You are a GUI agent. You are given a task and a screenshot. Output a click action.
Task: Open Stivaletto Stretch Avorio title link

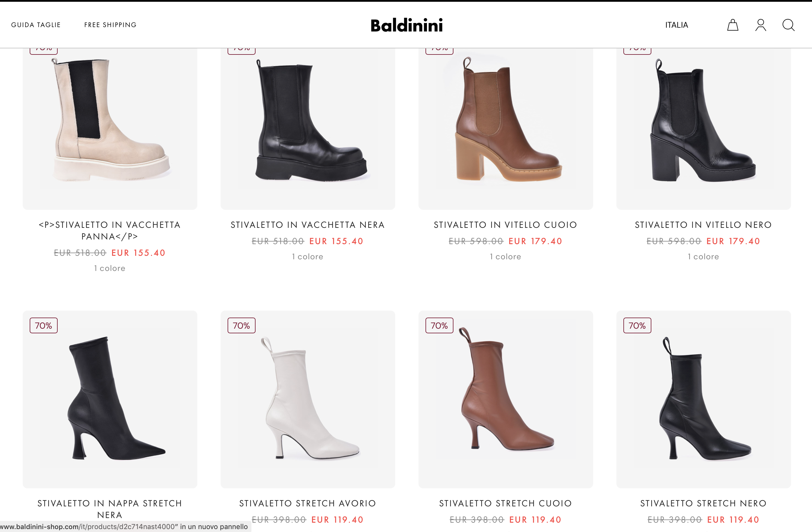pyautogui.click(x=308, y=503)
